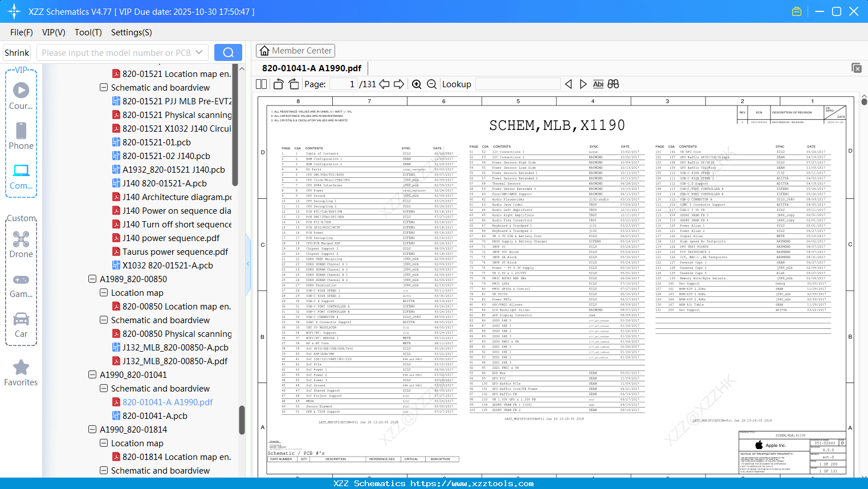Click the blue search magnifier button
The width and height of the screenshot is (868, 489).
pyautogui.click(x=228, y=52)
